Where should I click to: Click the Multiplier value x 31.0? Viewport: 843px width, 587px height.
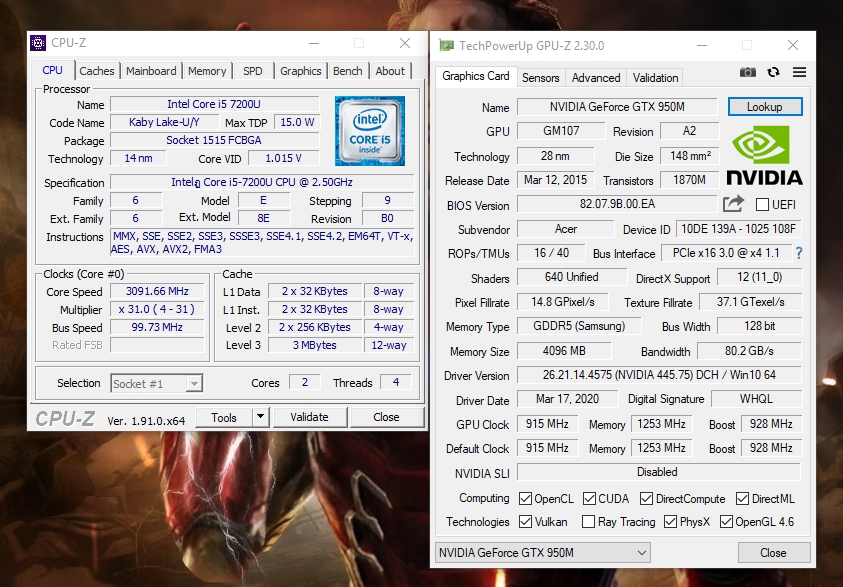pos(157,309)
